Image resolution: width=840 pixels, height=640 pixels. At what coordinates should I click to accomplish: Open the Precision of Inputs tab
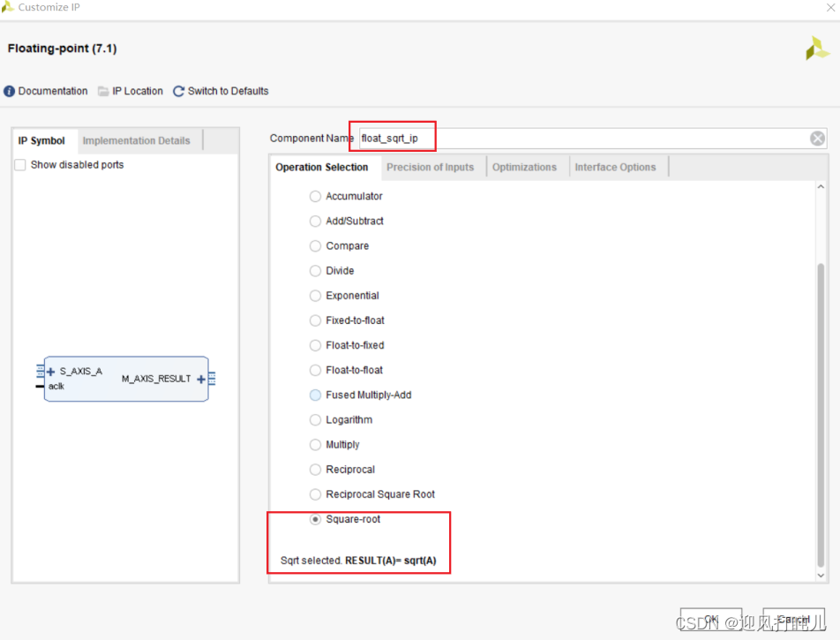(431, 167)
